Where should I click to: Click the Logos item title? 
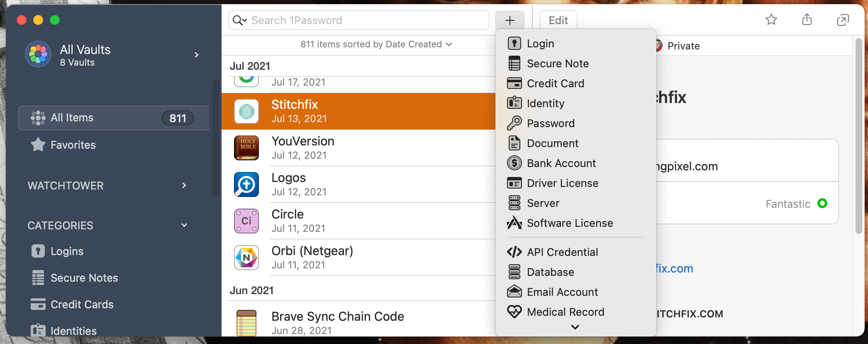(288, 178)
